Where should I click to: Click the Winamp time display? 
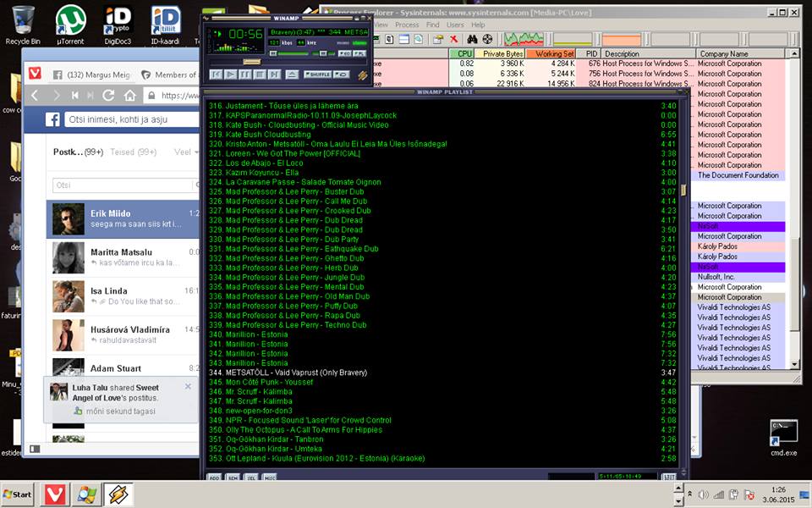click(x=245, y=34)
